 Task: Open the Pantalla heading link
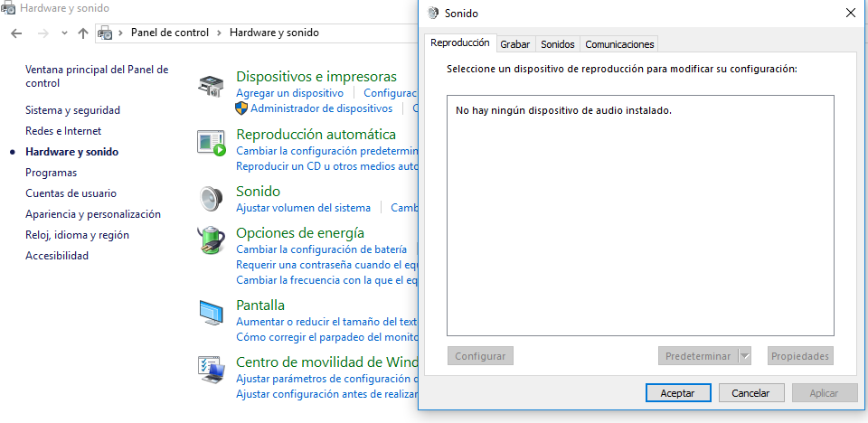(x=260, y=305)
